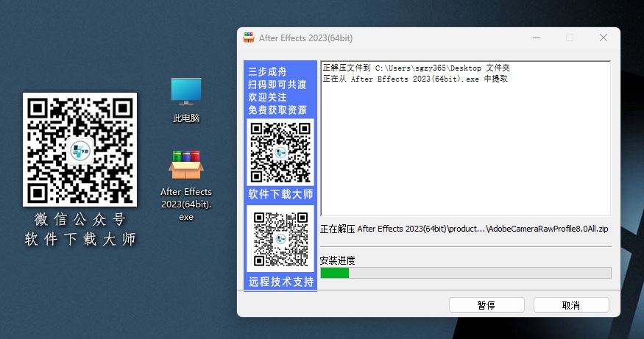Click the log line '正在从 After Effects 2023(64bit).exe 中提取'

point(415,79)
